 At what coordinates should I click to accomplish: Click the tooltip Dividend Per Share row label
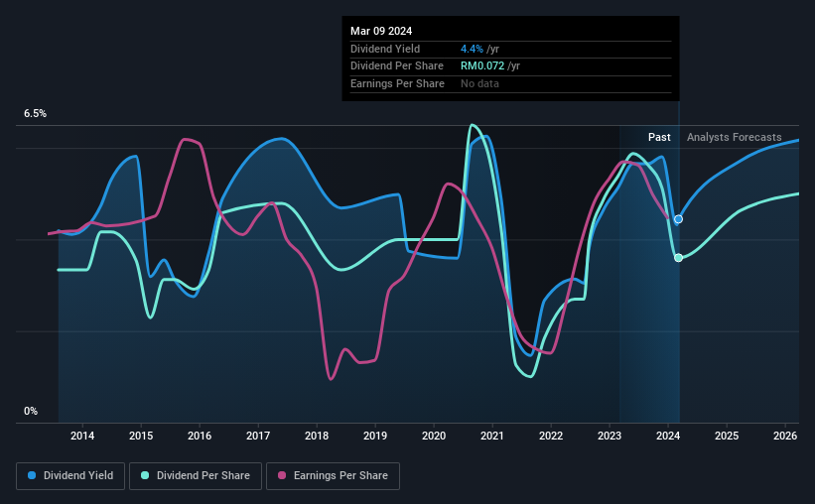pos(397,66)
